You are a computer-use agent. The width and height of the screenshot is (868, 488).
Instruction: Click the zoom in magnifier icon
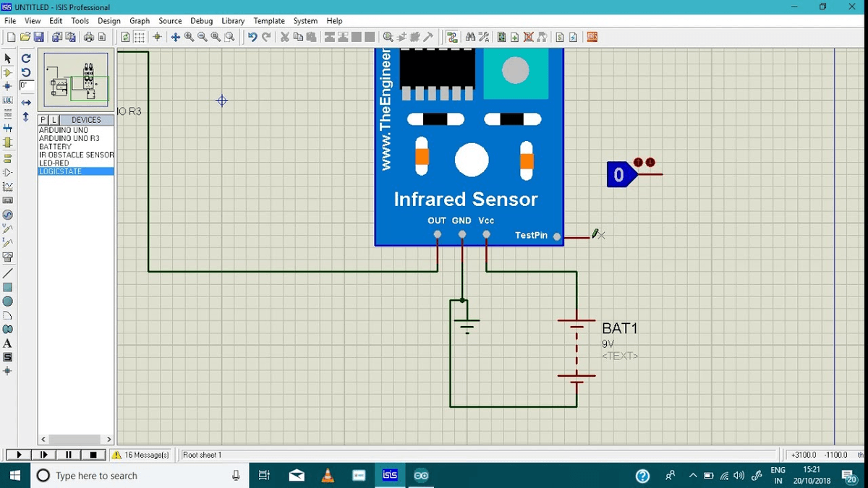click(x=189, y=37)
